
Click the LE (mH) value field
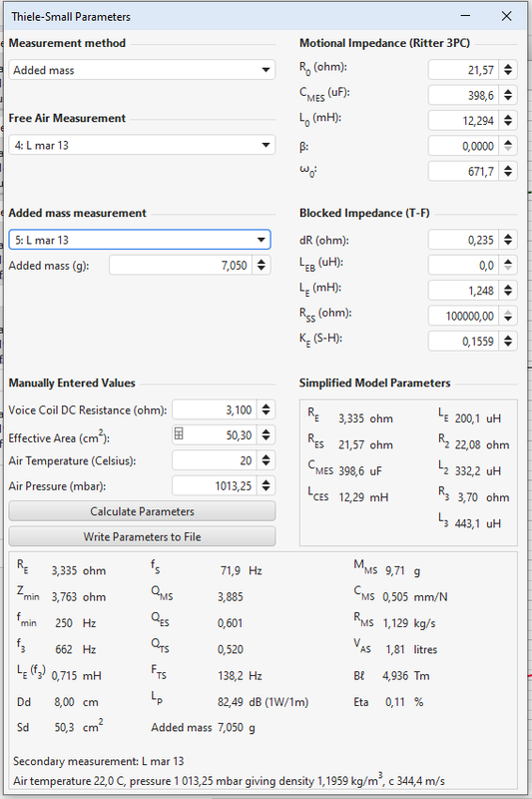pos(462,291)
